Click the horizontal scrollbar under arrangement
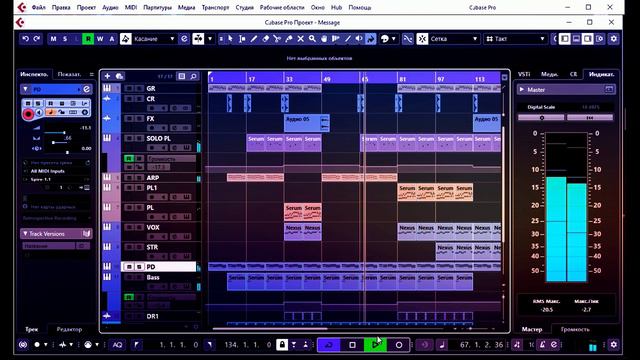Image resolution: width=640 pixels, height=360 pixels. 270,329
